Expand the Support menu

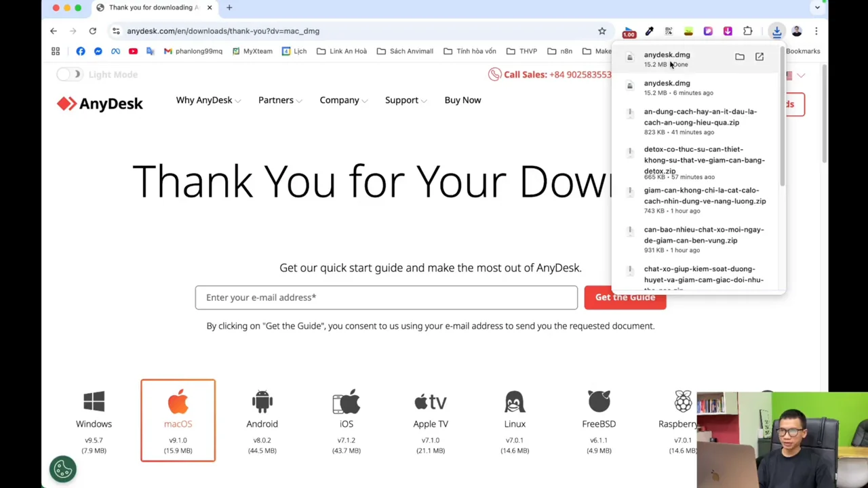(406, 100)
